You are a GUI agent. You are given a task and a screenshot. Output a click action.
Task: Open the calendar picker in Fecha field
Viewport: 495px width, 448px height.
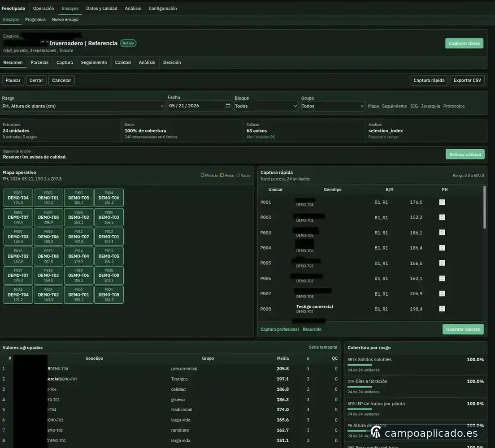click(228, 106)
